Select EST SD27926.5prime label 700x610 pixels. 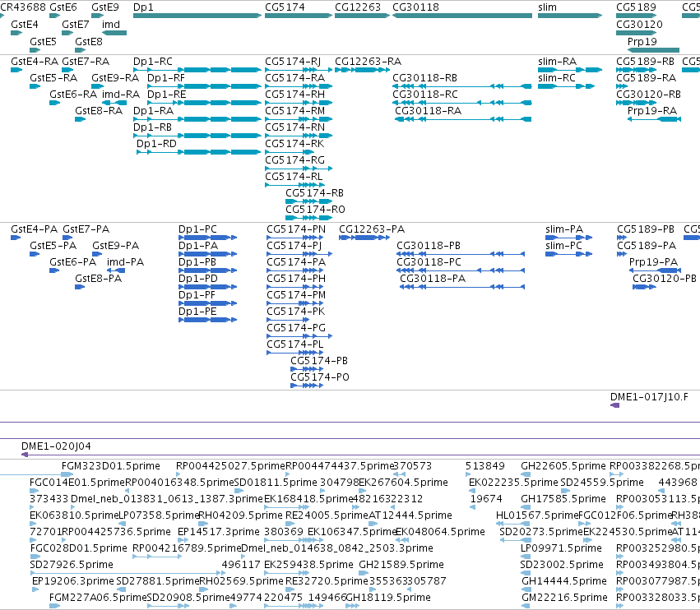(72, 565)
